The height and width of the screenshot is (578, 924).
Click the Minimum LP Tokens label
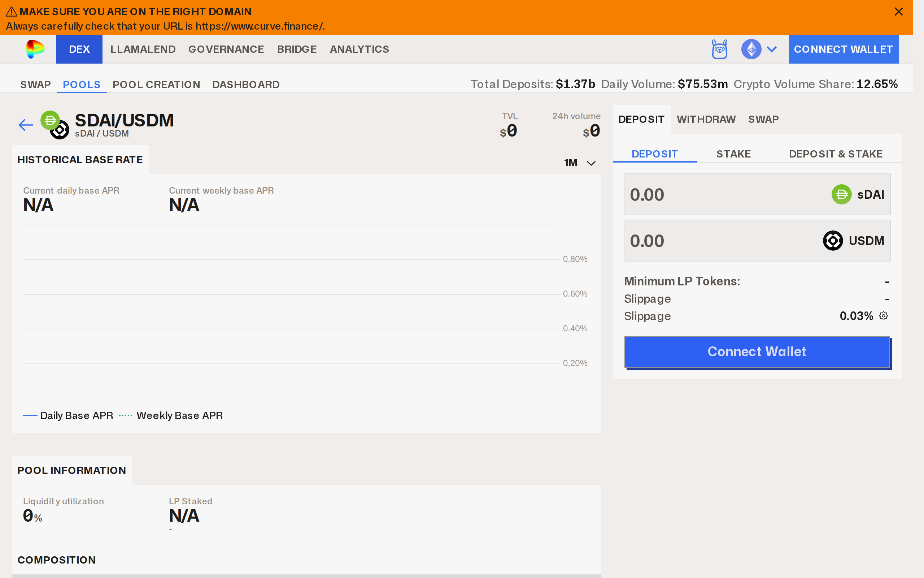point(682,281)
